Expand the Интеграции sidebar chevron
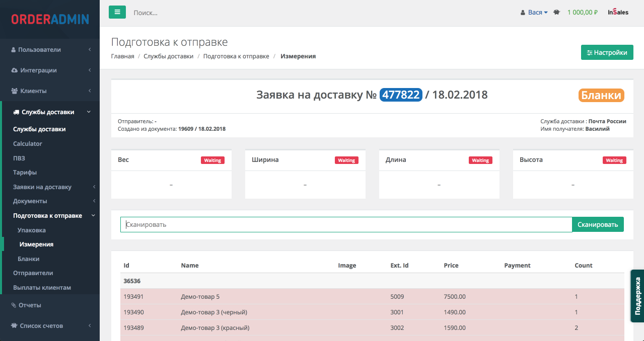The image size is (644, 341). [x=89, y=70]
